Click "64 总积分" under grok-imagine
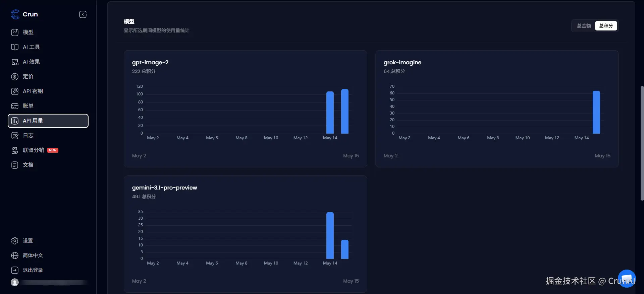Viewport: 644px width, 294px height. [394, 71]
